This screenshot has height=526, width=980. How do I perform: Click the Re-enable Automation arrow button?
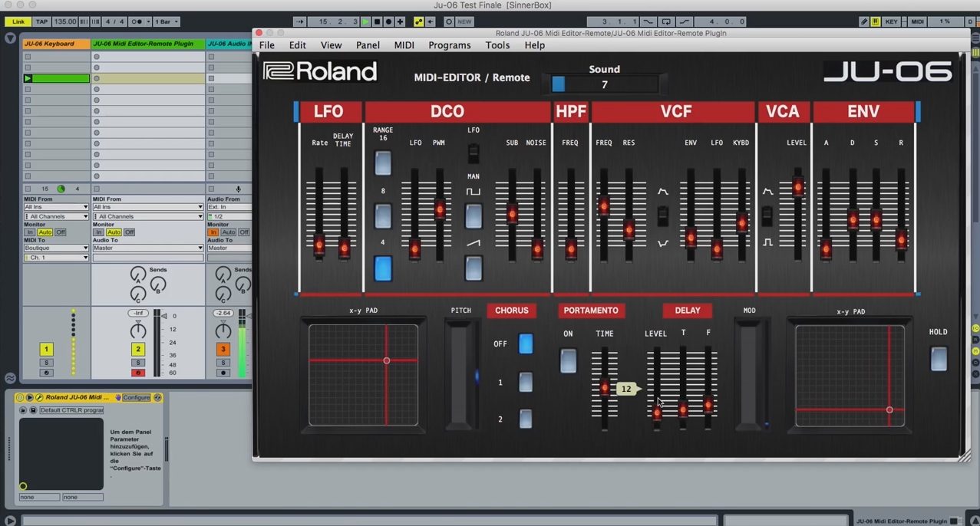(x=431, y=21)
